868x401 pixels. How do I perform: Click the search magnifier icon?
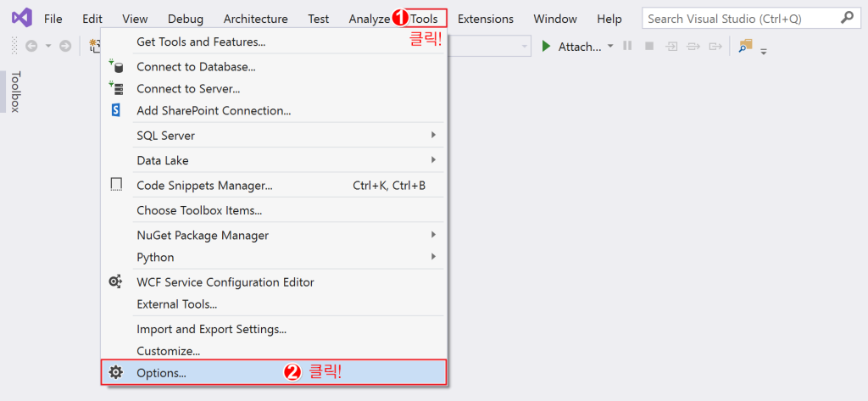point(847,18)
